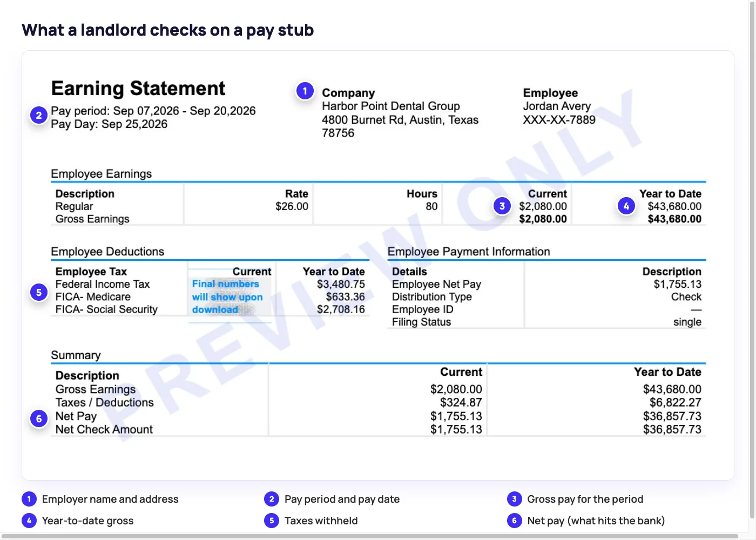The image size is (756, 540).
Task: Select company name "Harbor Point Dental Group"
Action: click(x=391, y=106)
